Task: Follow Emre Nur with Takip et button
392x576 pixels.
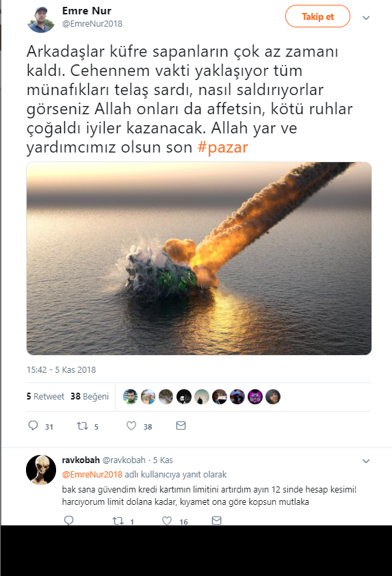Action: coord(317,16)
